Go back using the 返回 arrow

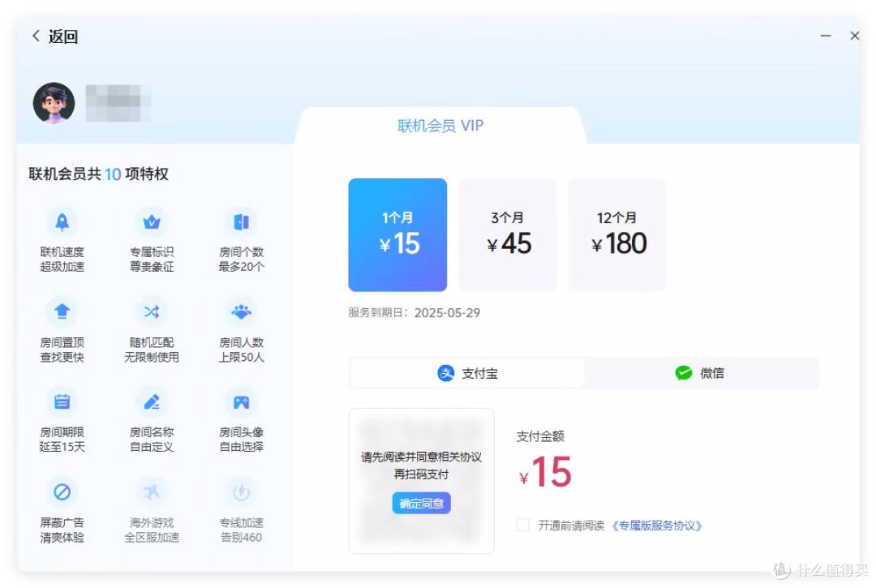tap(36, 36)
